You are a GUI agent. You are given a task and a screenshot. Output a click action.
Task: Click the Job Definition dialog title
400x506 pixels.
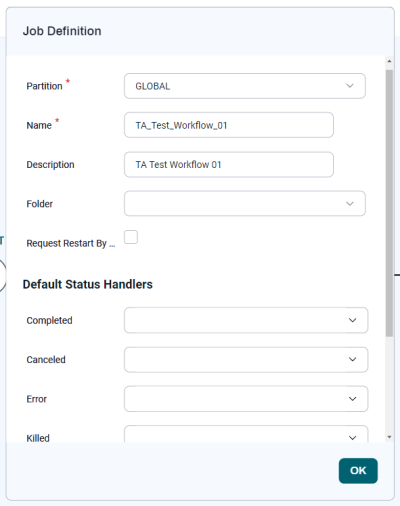62,31
